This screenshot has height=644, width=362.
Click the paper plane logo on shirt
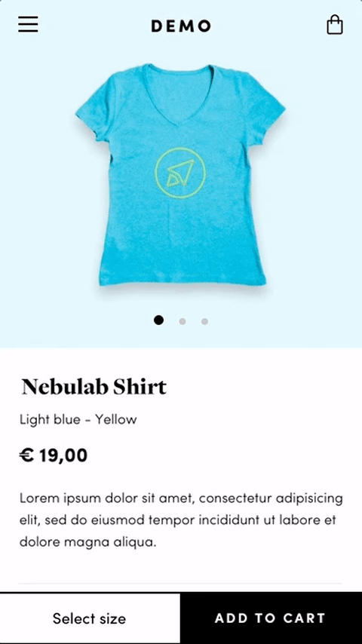(180, 173)
